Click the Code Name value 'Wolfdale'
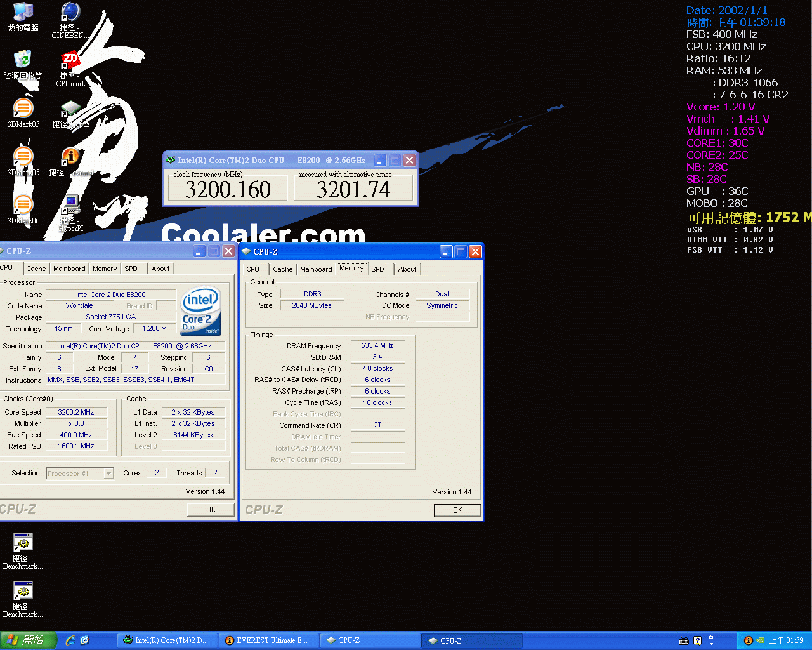This screenshot has height=650, width=812. (79, 305)
